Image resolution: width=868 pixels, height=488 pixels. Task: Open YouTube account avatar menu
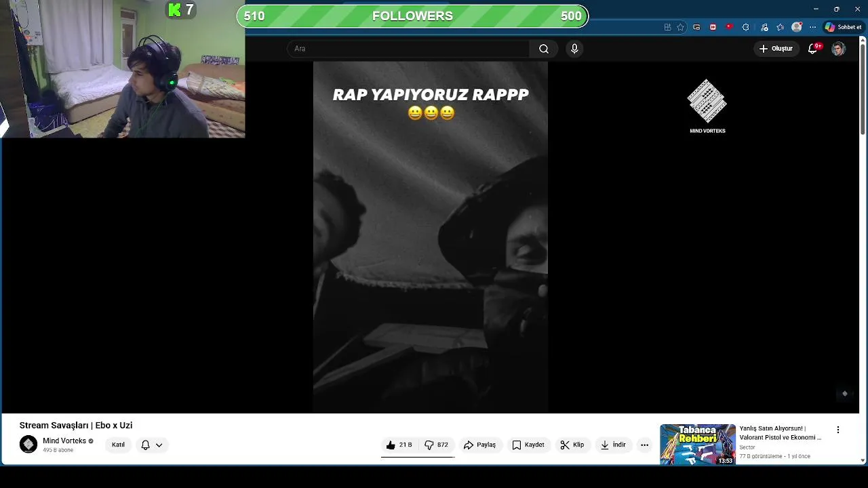[x=839, y=49]
